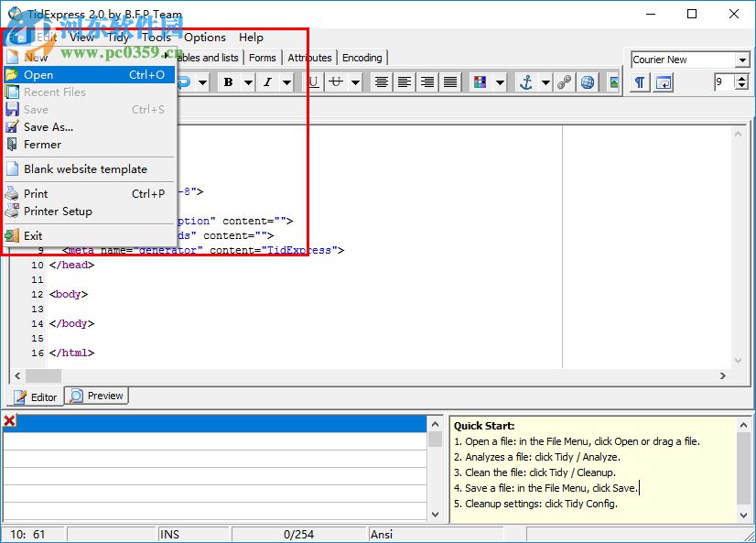Image resolution: width=756 pixels, height=543 pixels.
Task: Open the Encoding tab
Action: tap(362, 58)
